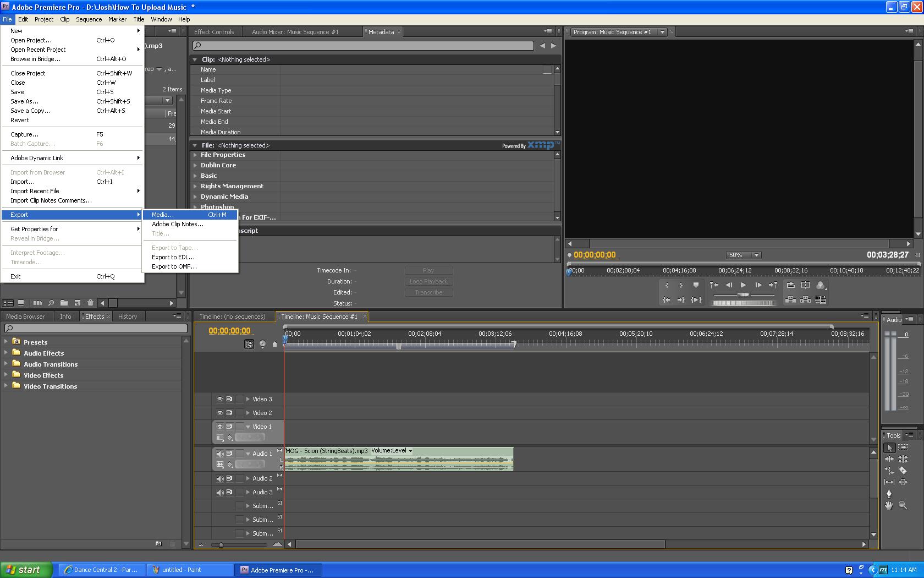Viewport: 924px width, 578px height.
Task: Toggle track lock box for Video 3
Action: coord(239,399)
